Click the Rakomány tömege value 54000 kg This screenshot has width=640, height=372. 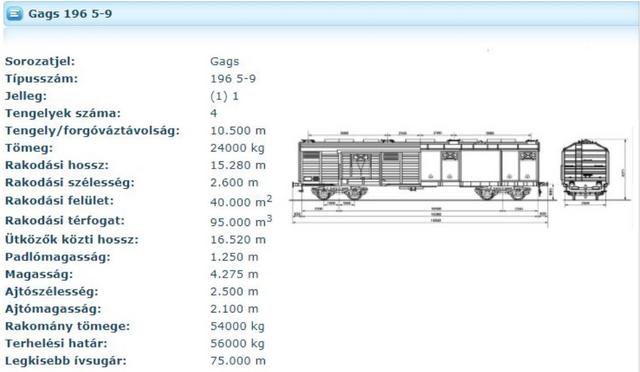tap(238, 326)
